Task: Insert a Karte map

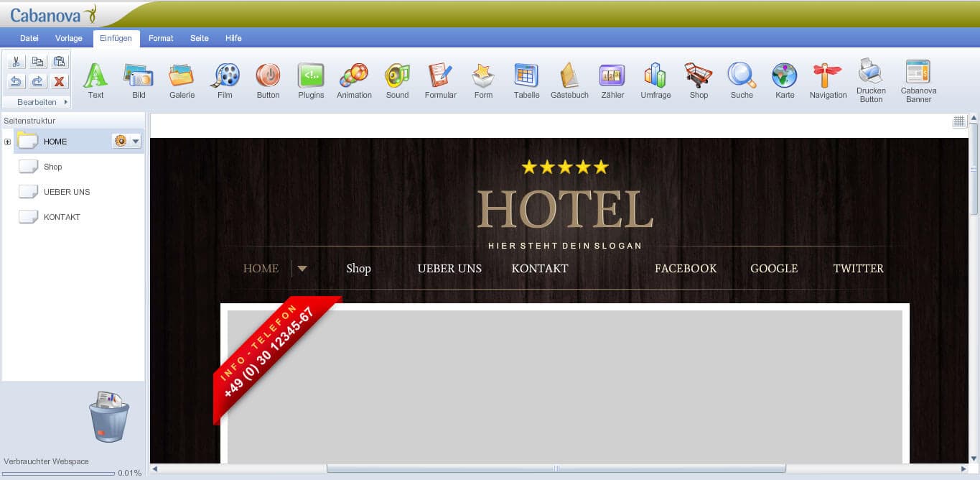Action: coord(785,80)
